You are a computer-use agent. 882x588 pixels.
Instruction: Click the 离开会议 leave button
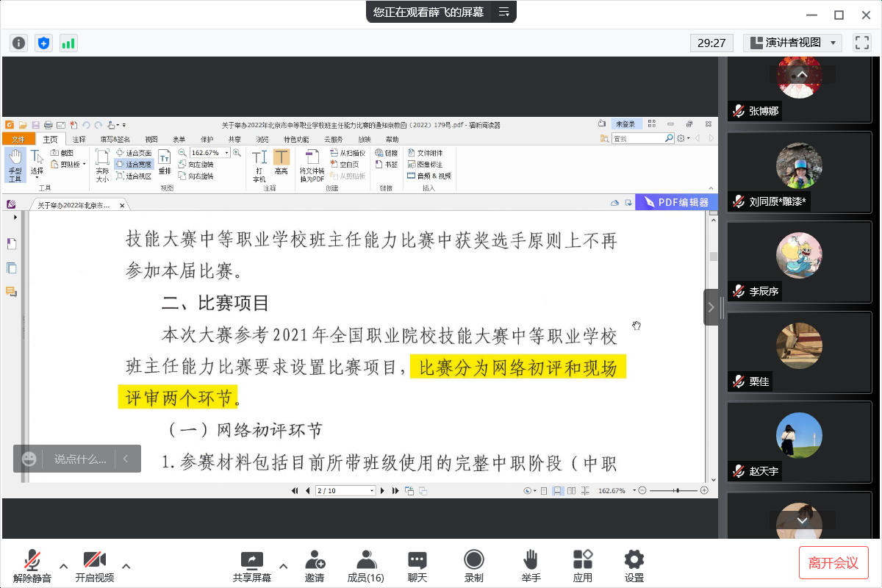(x=833, y=563)
